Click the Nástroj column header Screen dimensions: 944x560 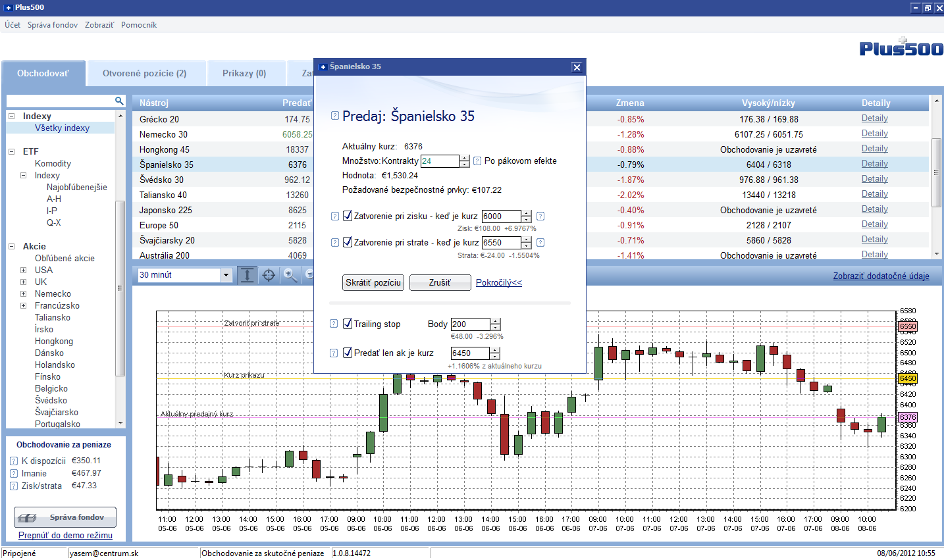[x=154, y=103]
